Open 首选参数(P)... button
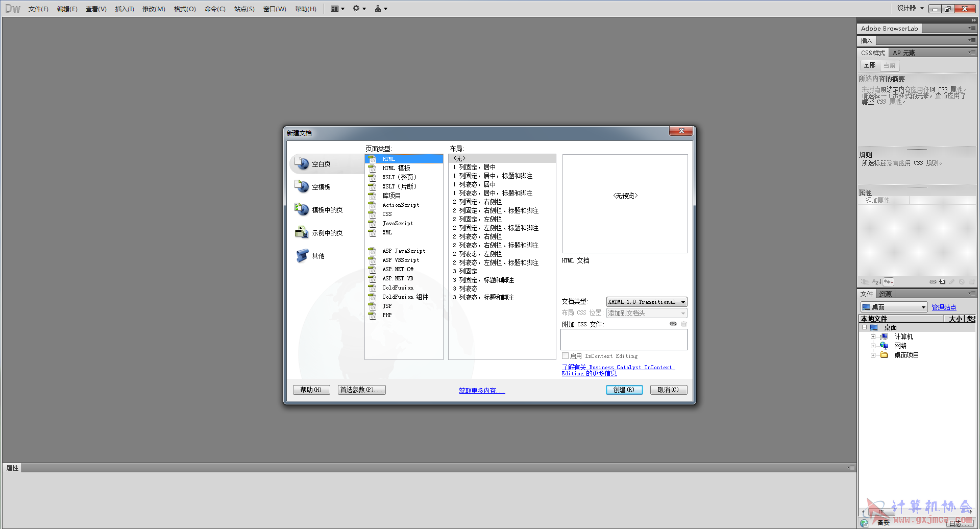The image size is (980, 529). (x=361, y=390)
